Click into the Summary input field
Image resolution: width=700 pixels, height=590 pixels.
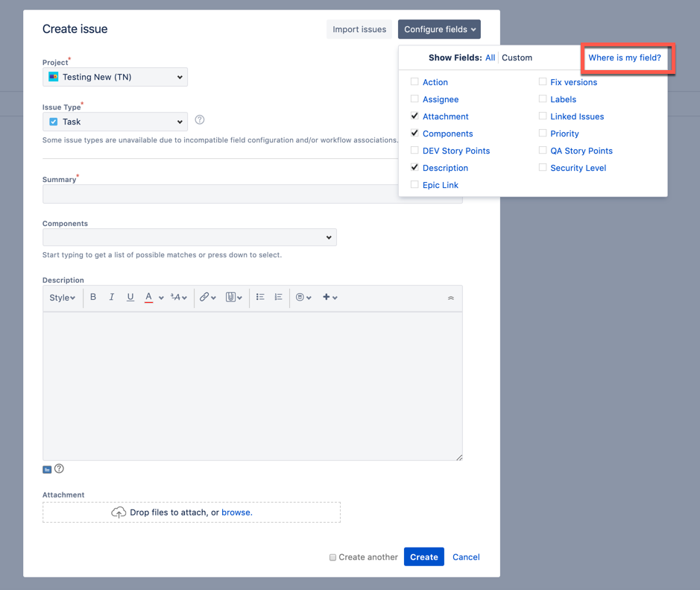tap(252, 194)
